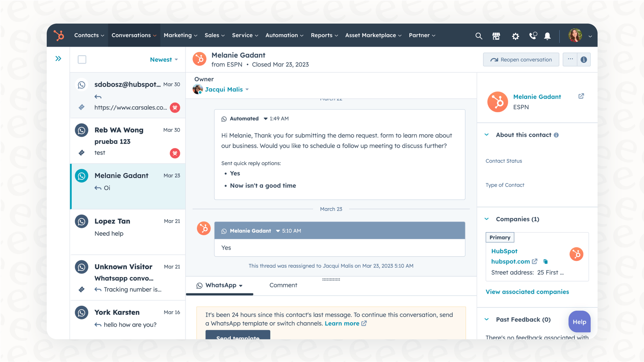Viewport: 644px width, 362px height.
Task: Open View associated companies link
Action: tap(527, 292)
